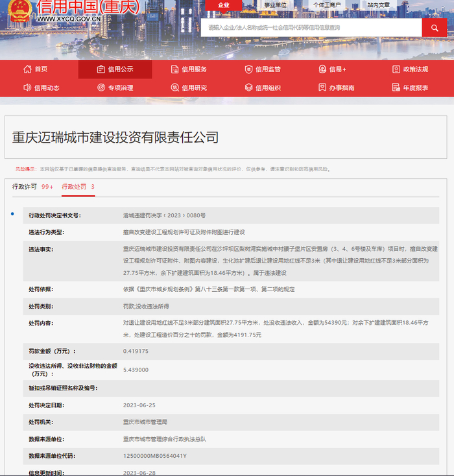Click the confiscated amount 5.439000
The width and height of the screenshot is (454, 476).
tap(136, 370)
